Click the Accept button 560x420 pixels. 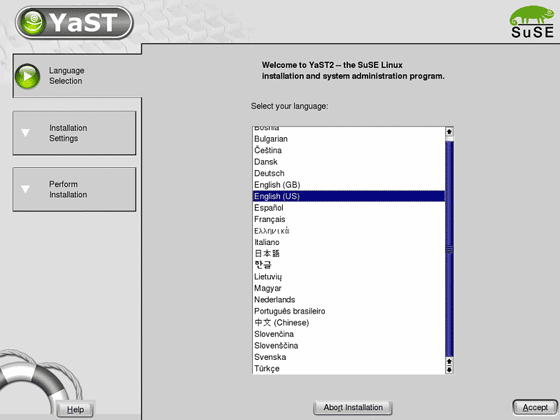point(535,408)
